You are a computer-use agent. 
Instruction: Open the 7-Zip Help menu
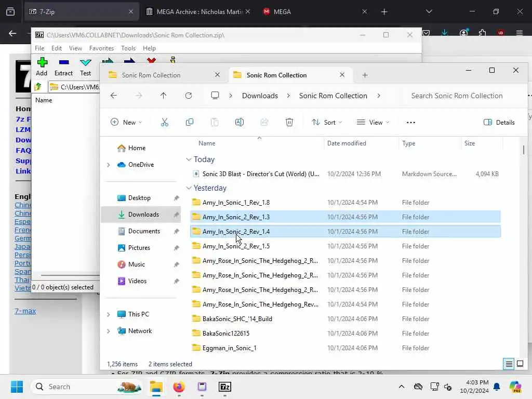point(149,48)
